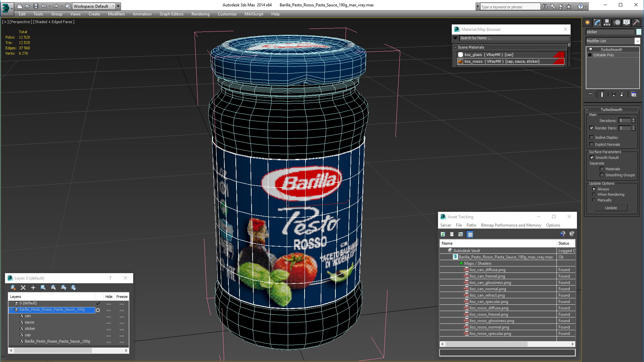Click Make Unique icon under modifier stack

pos(613,95)
